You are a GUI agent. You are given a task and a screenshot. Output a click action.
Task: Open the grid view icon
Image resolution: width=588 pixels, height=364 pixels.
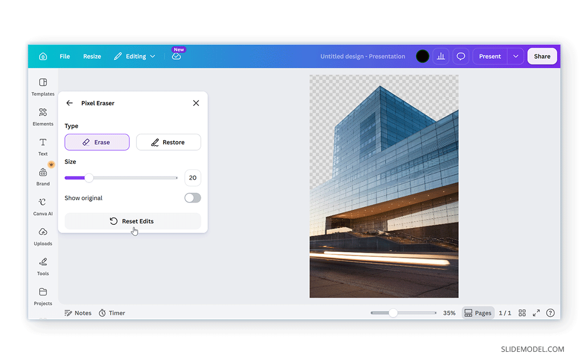click(522, 313)
